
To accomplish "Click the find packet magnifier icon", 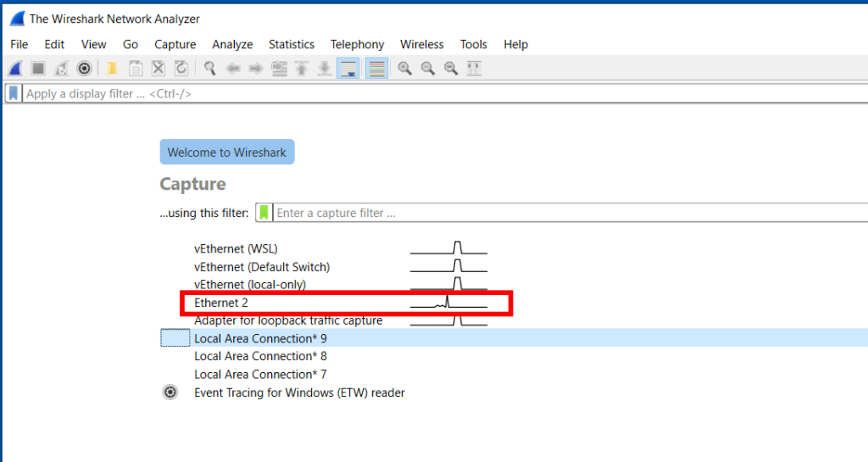I will click(209, 69).
